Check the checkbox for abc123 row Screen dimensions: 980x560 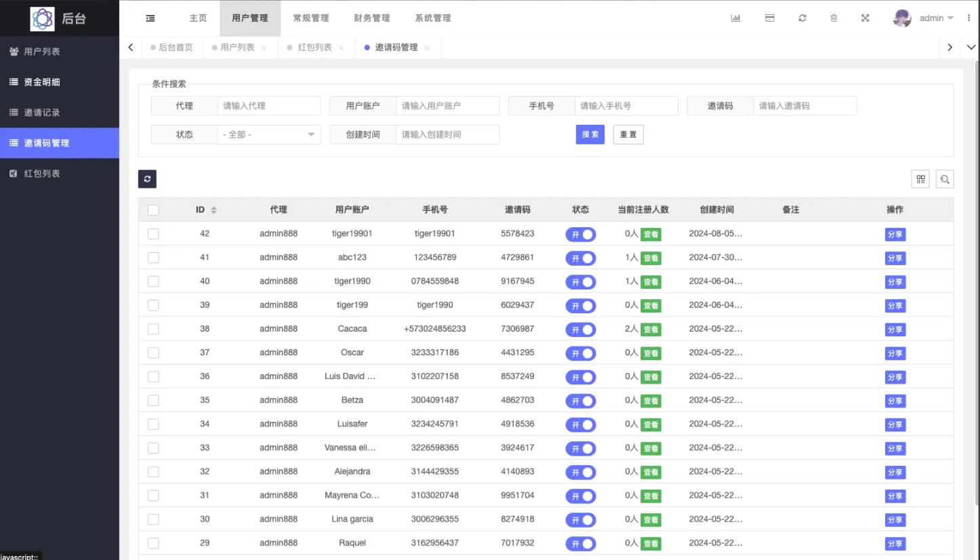[x=153, y=258]
